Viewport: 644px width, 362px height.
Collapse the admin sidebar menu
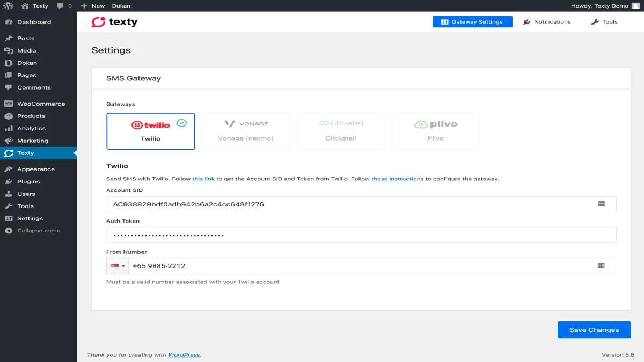(x=32, y=231)
